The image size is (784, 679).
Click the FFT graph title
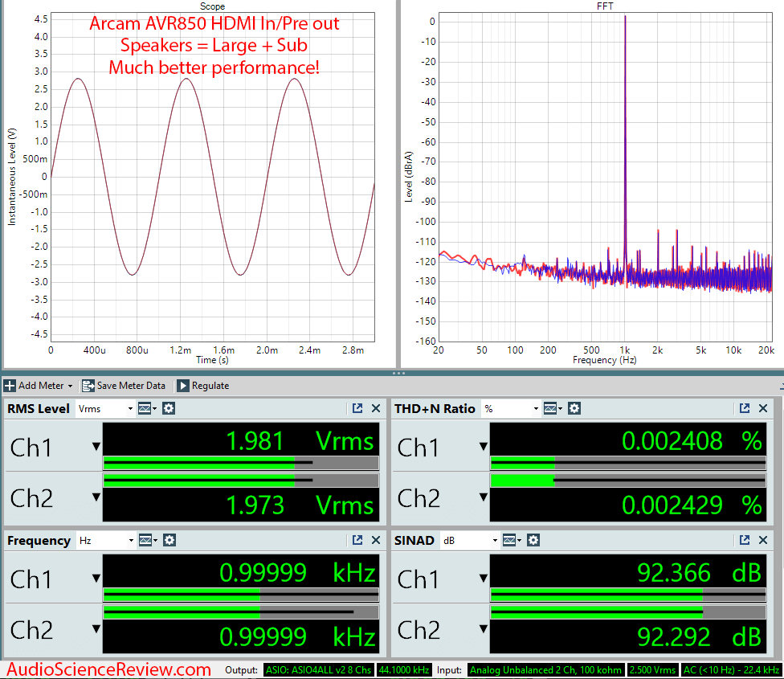coord(605,6)
